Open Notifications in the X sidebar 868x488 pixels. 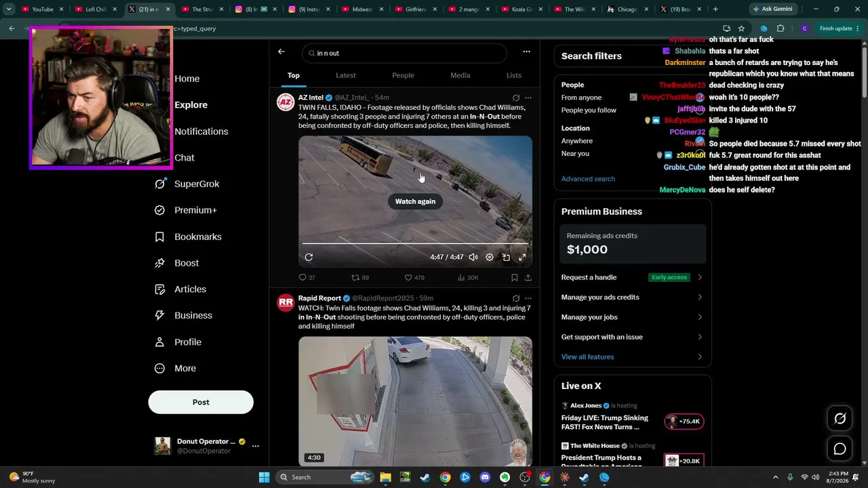(201, 131)
